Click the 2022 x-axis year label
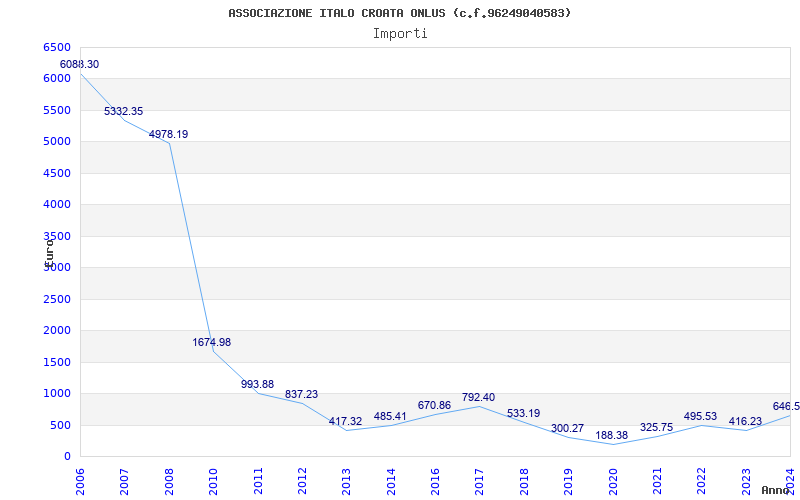Screen dimensions: 800x500 pyautogui.click(x=701, y=482)
